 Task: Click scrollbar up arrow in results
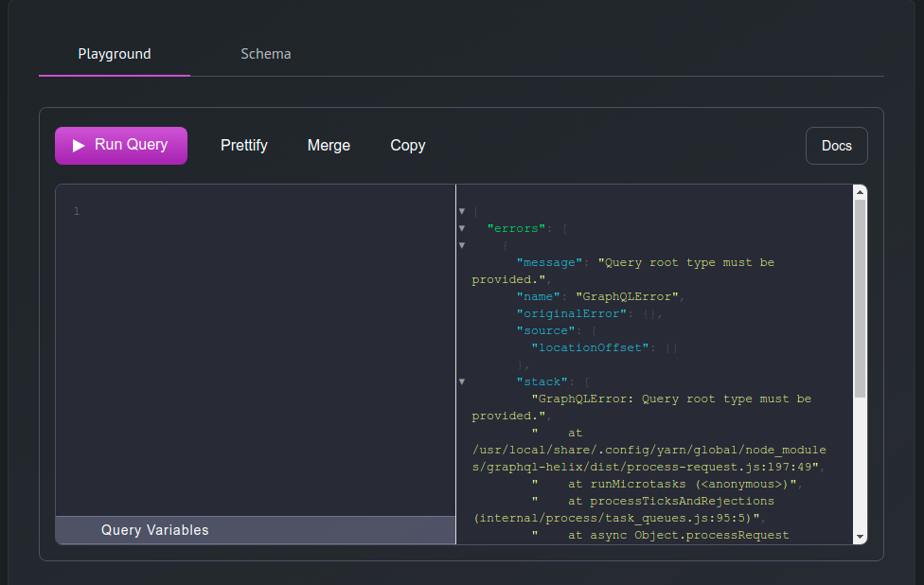pyautogui.click(x=860, y=192)
